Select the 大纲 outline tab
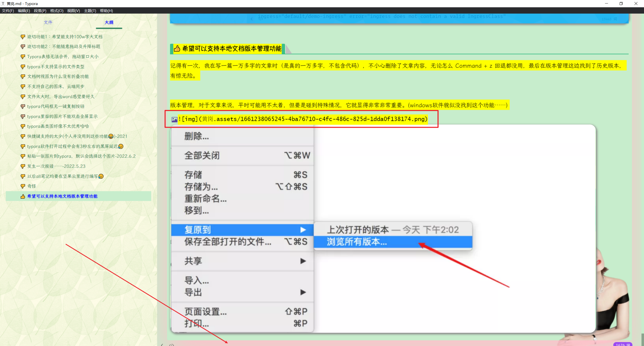 pos(109,22)
